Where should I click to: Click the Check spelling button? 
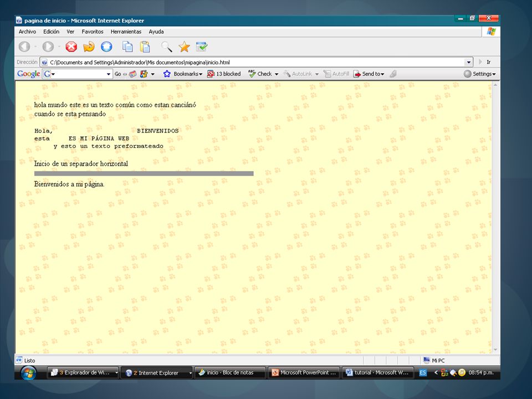coord(260,74)
